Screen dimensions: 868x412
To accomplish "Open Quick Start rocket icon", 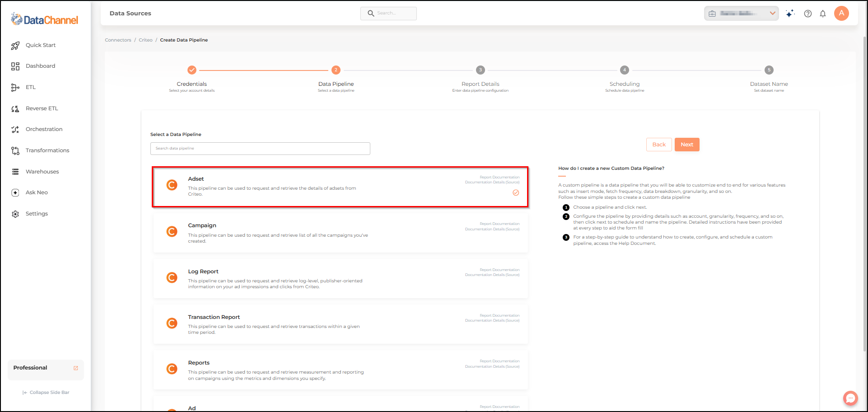I will [15, 45].
